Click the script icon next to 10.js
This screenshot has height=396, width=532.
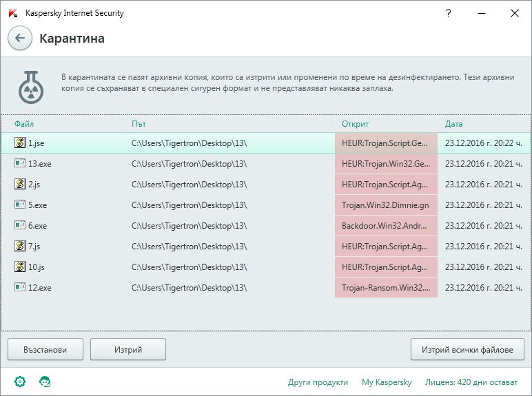tap(20, 267)
